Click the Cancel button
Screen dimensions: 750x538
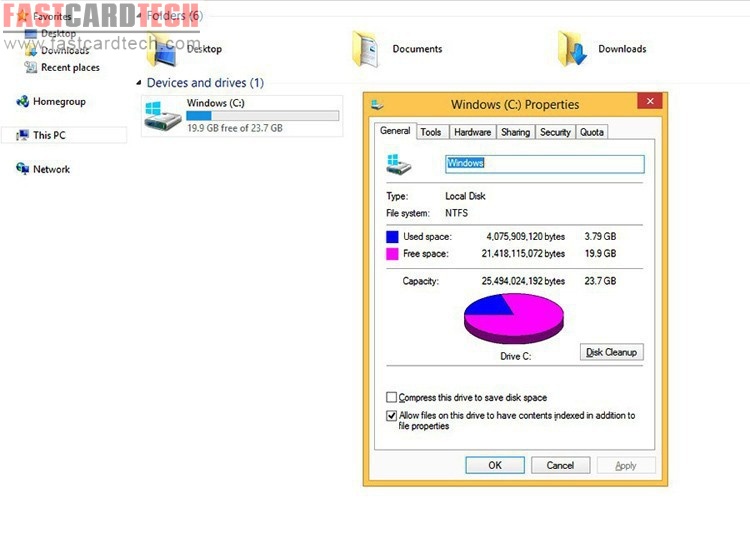tap(560, 465)
